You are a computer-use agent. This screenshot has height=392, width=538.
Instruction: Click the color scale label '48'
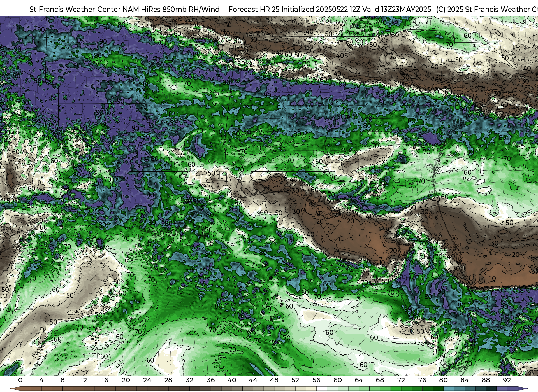[274, 380]
